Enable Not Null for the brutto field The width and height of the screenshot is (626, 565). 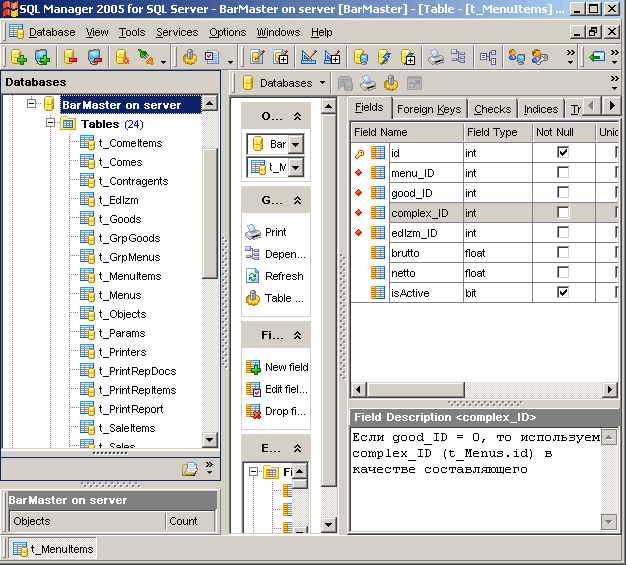pos(563,252)
